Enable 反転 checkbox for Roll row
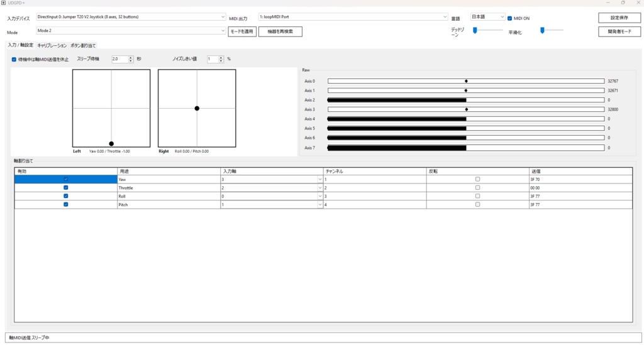The image size is (644, 345). [477, 196]
